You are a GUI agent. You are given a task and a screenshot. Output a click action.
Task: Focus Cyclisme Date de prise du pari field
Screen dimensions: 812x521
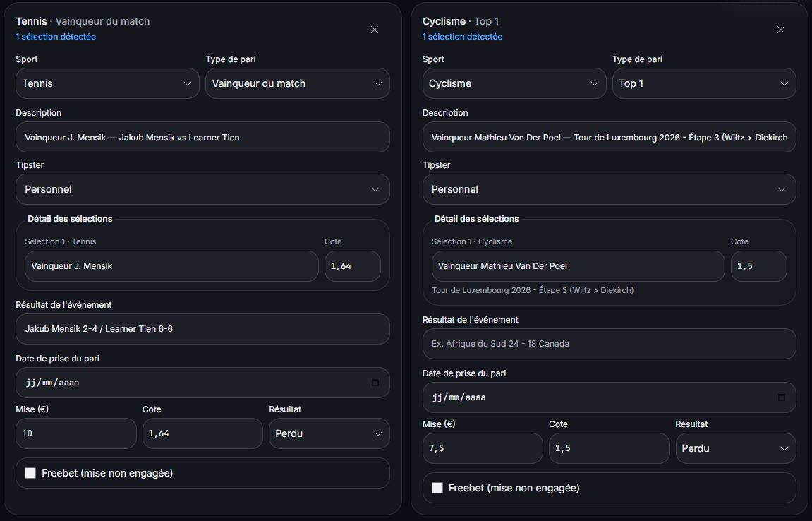[x=609, y=397]
